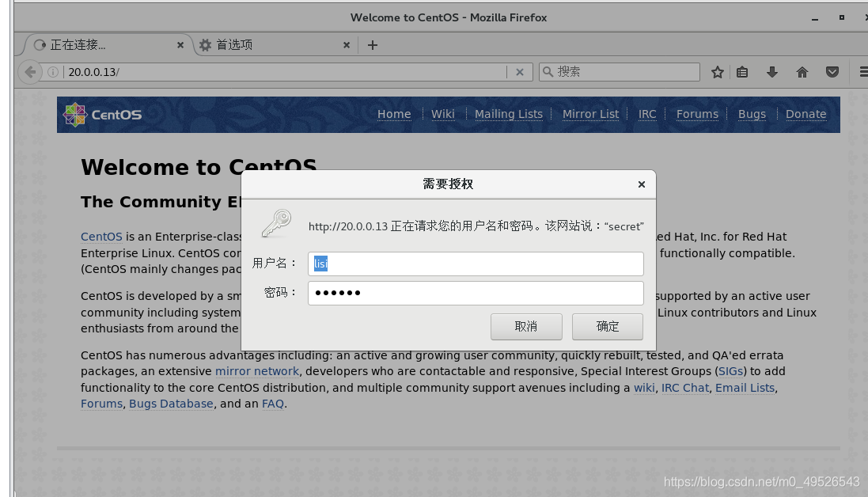This screenshot has height=497, width=868.
Task: Follow the CentOS link in first paragraph
Action: (101, 237)
